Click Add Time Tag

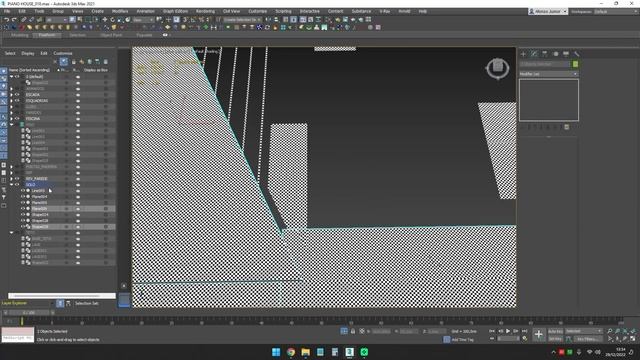tap(462, 340)
